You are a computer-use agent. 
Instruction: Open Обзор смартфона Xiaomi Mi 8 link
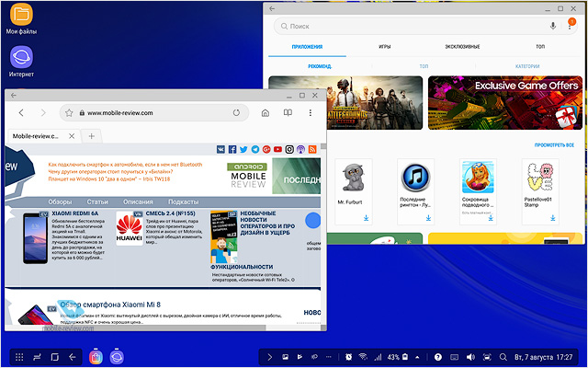[110, 305]
